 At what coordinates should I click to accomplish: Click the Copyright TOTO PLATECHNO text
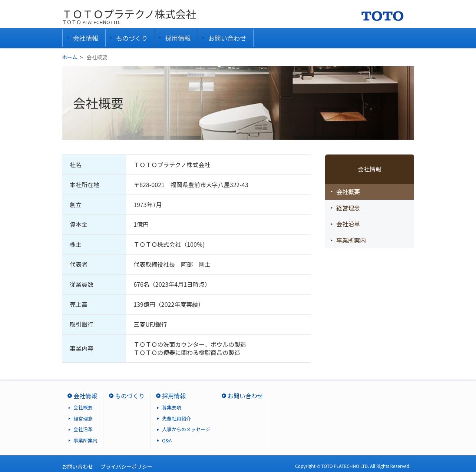[353, 466]
